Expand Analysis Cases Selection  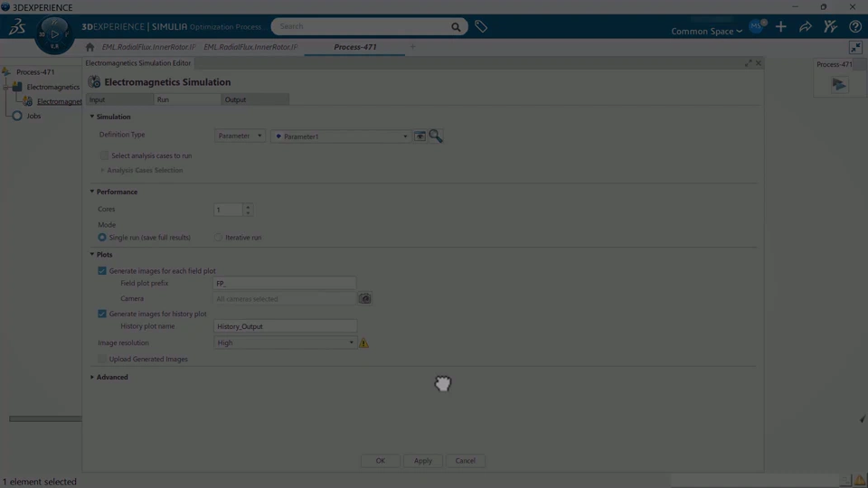(x=102, y=171)
